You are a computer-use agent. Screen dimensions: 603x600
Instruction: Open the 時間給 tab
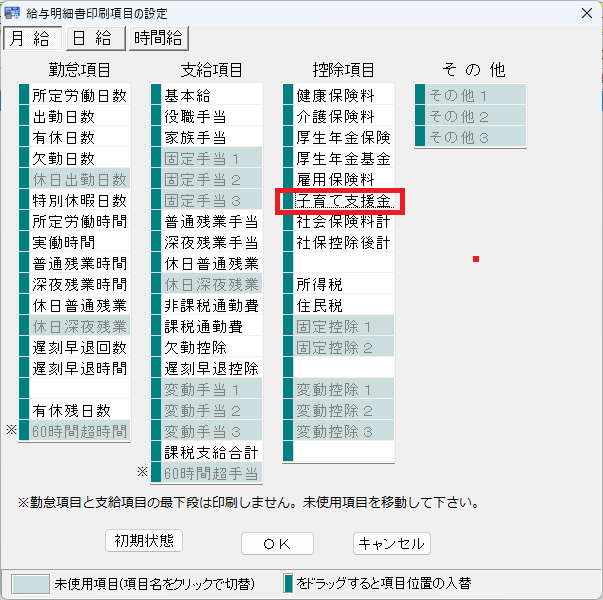pyautogui.click(x=157, y=38)
